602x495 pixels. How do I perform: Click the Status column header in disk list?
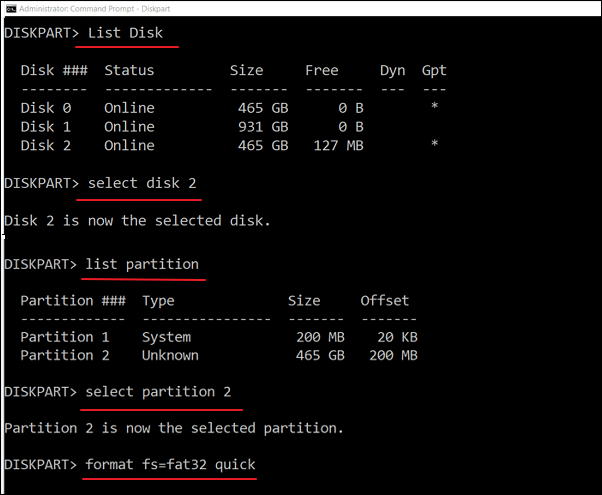129,71
